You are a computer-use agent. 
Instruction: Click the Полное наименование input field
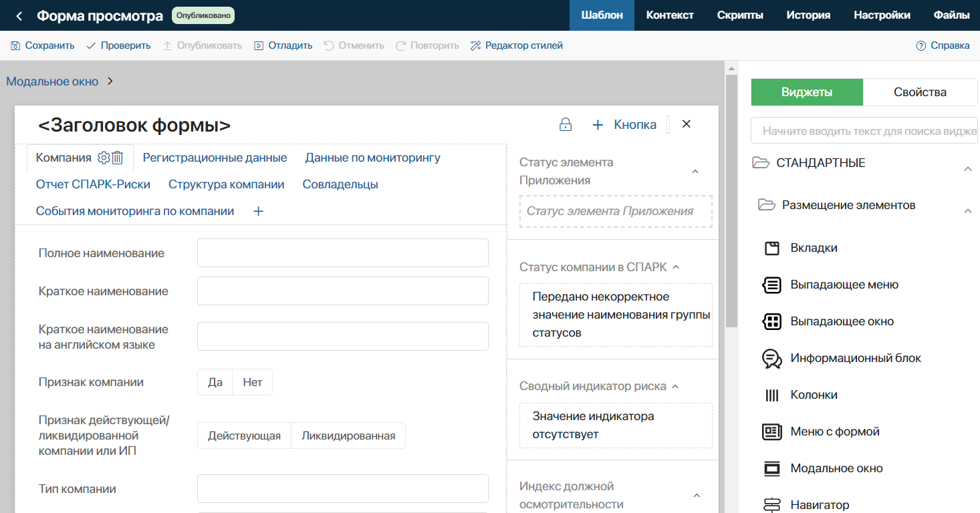[343, 253]
